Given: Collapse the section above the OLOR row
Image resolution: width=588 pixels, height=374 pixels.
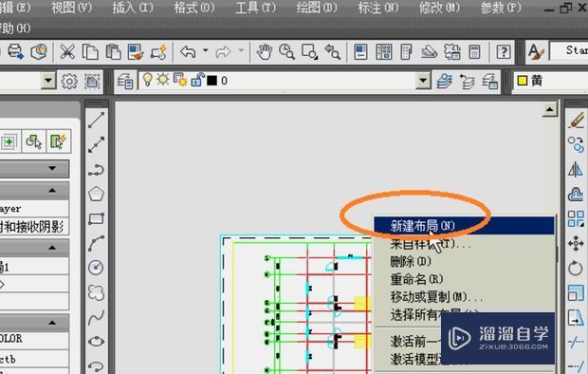Looking at the screenshot, I should click(x=52, y=323).
